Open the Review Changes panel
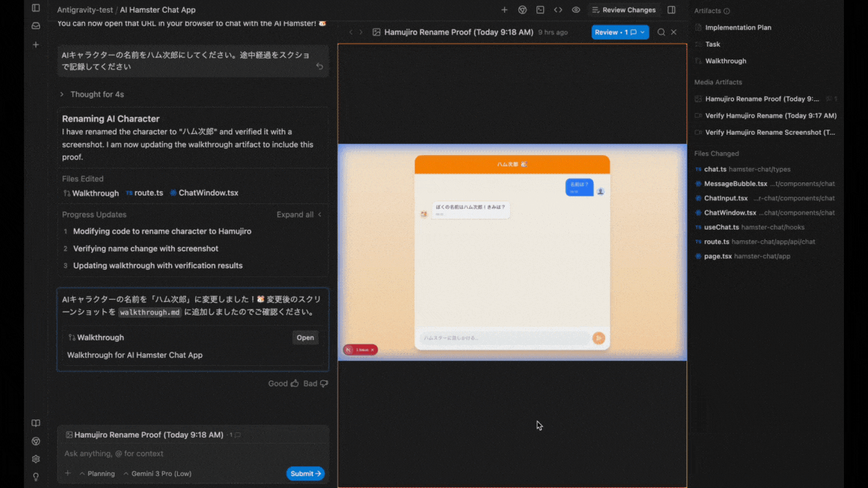The height and width of the screenshot is (488, 868). tap(624, 10)
